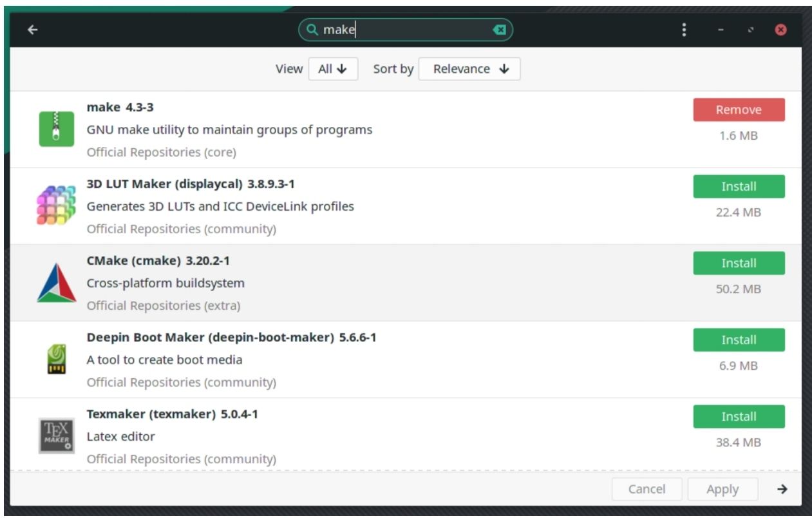Open the three-dot options menu
The width and height of the screenshot is (812, 518).
(684, 30)
